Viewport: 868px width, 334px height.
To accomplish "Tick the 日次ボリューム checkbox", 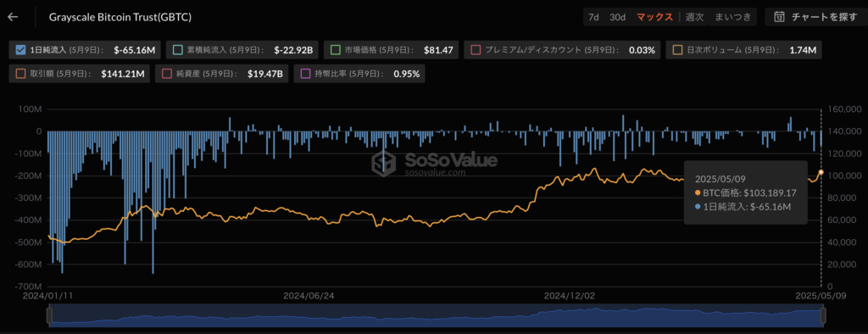I will point(677,50).
